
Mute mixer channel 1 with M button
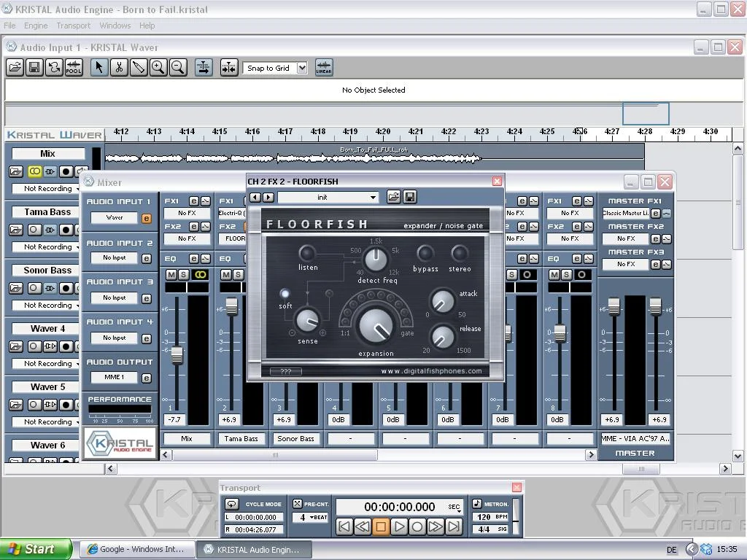(171, 274)
